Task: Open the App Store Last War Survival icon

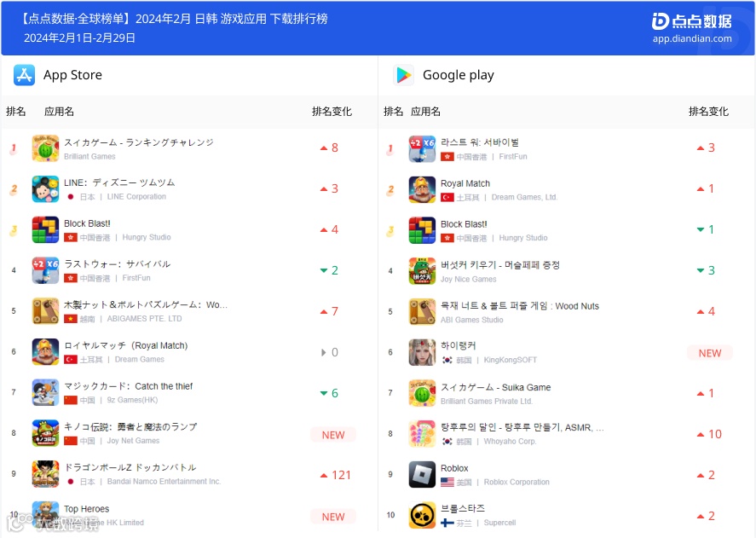Action: point(45,270)
